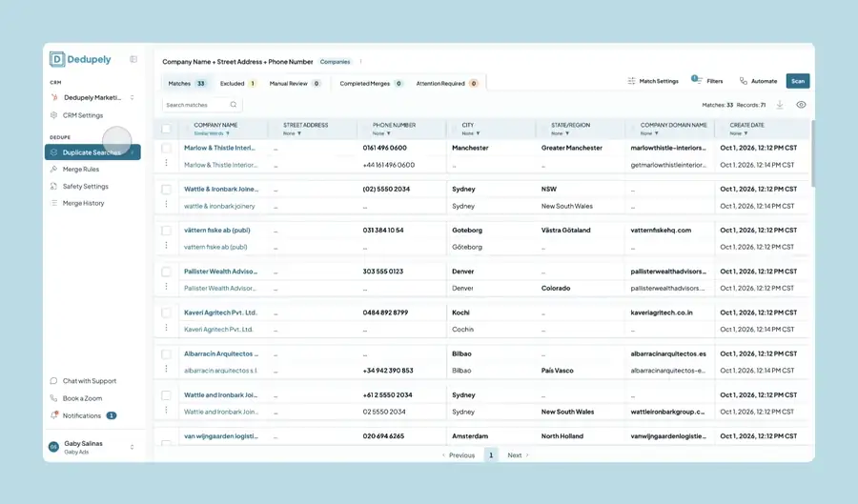858x504 pixels.
Task: Switch to the Attention Required tab
Action: [447, 84]
